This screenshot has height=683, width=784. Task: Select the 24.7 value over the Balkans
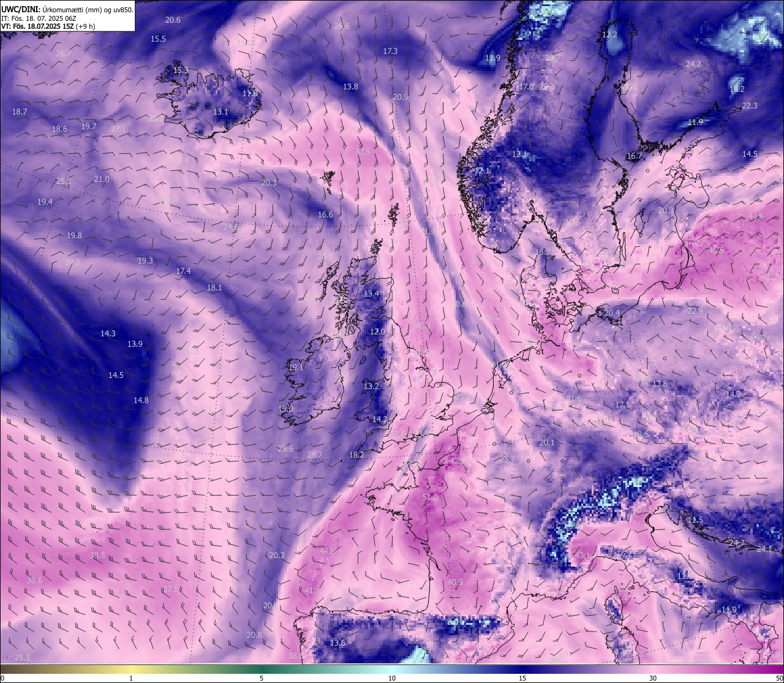point(736,543)
